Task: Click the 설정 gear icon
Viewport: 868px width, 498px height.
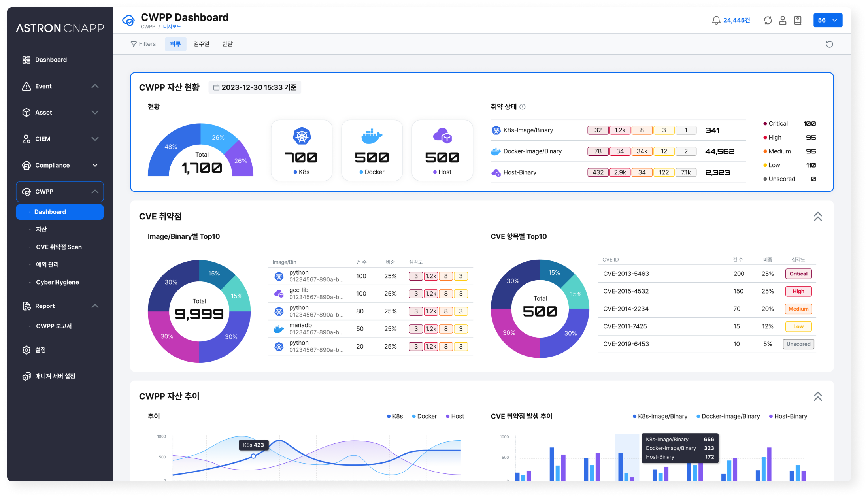Action: [x=26, y=350]
